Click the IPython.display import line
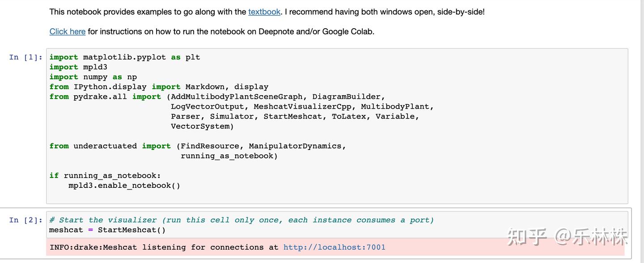The image size is (644, 263). (x=159, y=87)
